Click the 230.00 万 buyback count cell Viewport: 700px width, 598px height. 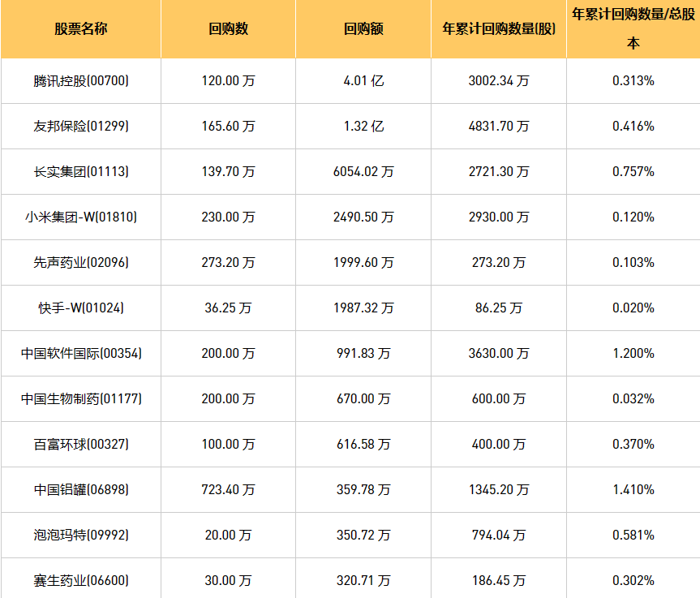pyautogui.click(x=228, y=217)
